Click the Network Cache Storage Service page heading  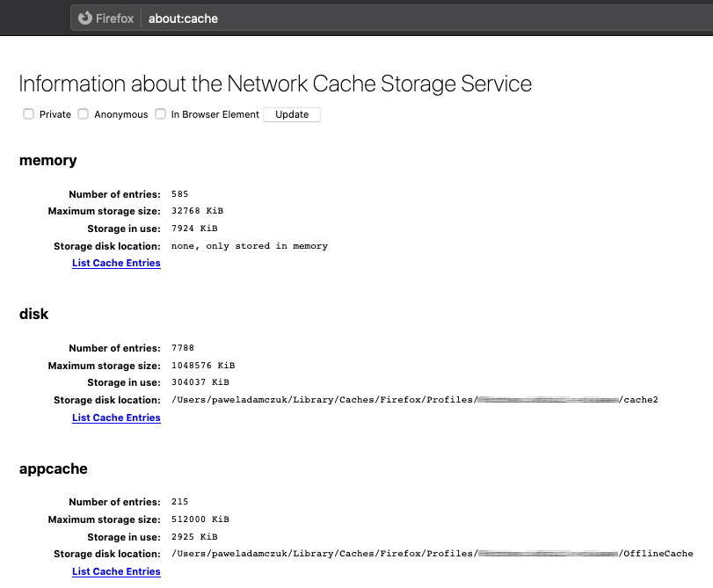coord(275,83)
